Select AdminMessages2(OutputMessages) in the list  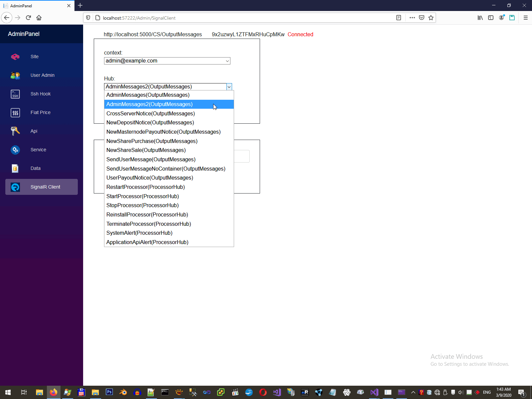(x=169, y=104)
